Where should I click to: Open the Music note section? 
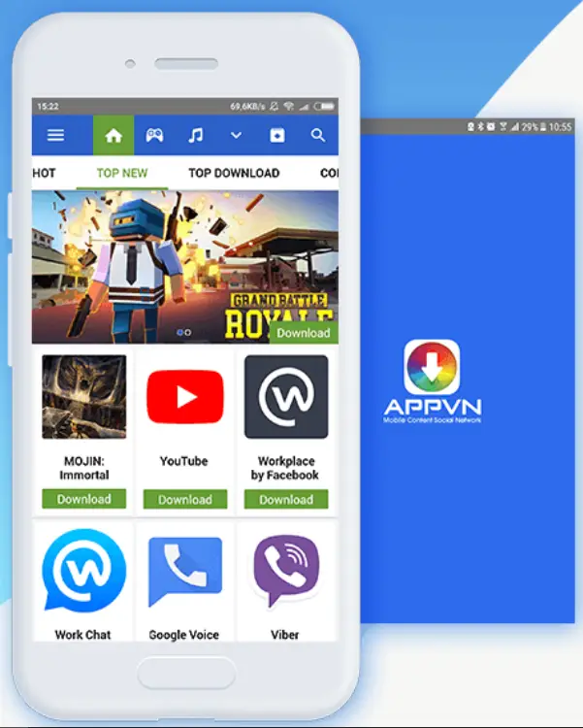pyautogui.click(x=195, y=135)
